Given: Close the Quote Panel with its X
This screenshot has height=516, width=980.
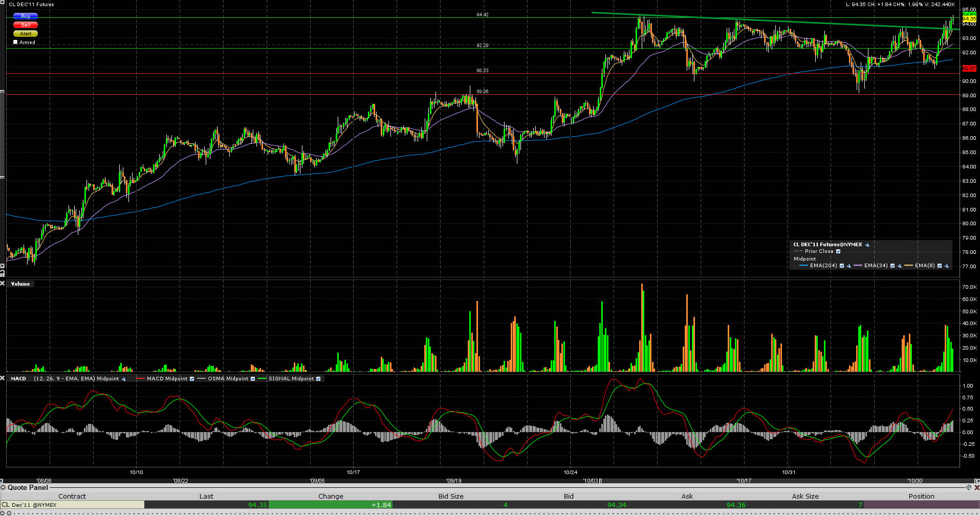Looking at the screenshot, I should 976,487.
